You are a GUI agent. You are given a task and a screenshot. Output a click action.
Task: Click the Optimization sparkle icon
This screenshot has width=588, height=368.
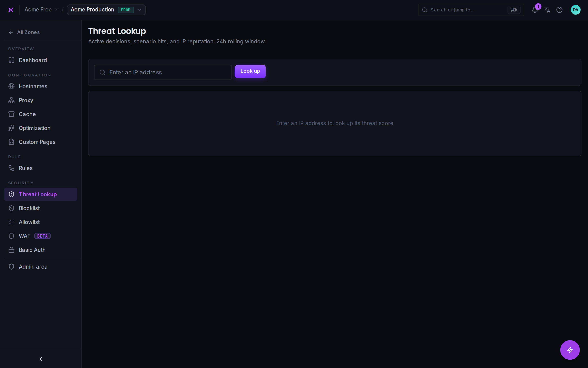[11, 128]
